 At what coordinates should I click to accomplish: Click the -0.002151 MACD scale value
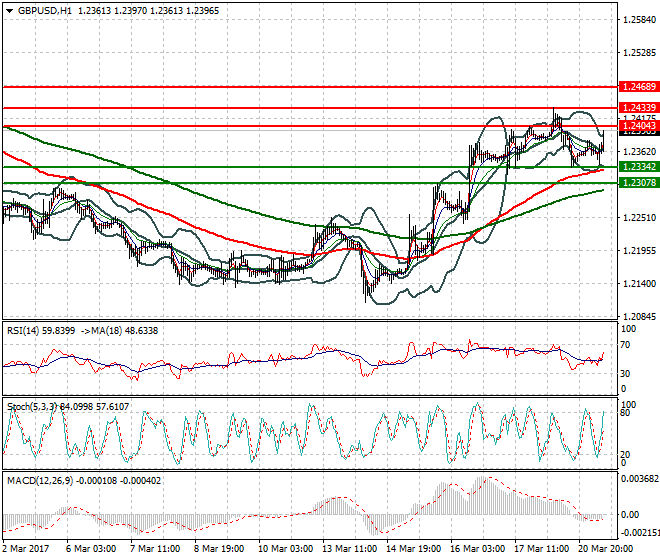(x=640, y=533)
